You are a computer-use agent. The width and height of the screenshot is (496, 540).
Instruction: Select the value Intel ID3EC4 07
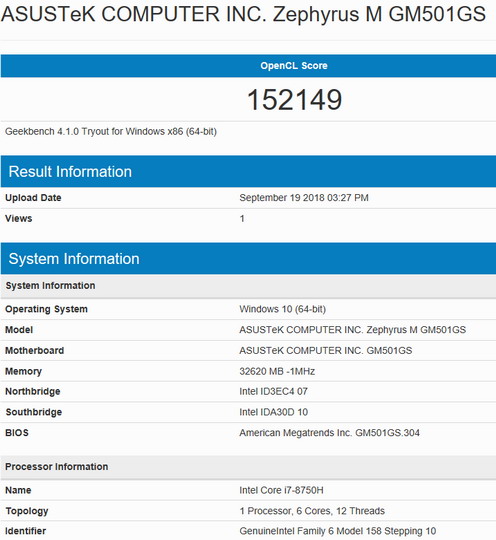[x=273, y=392]
